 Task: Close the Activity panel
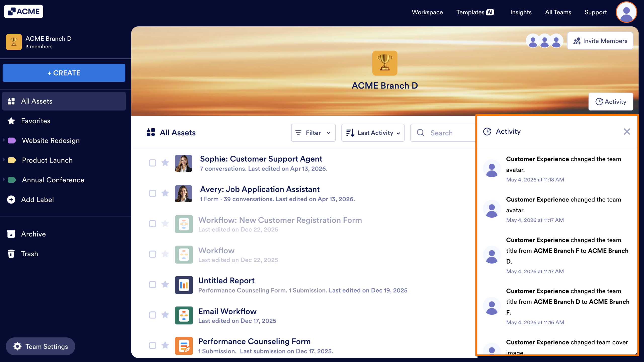tap(627, 132)
